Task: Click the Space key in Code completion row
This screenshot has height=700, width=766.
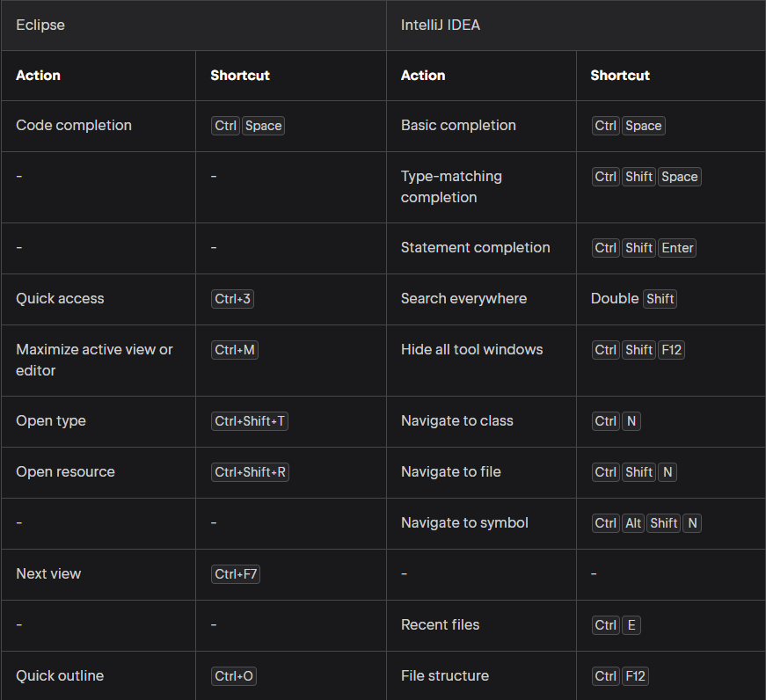Action: pos(263,126)
